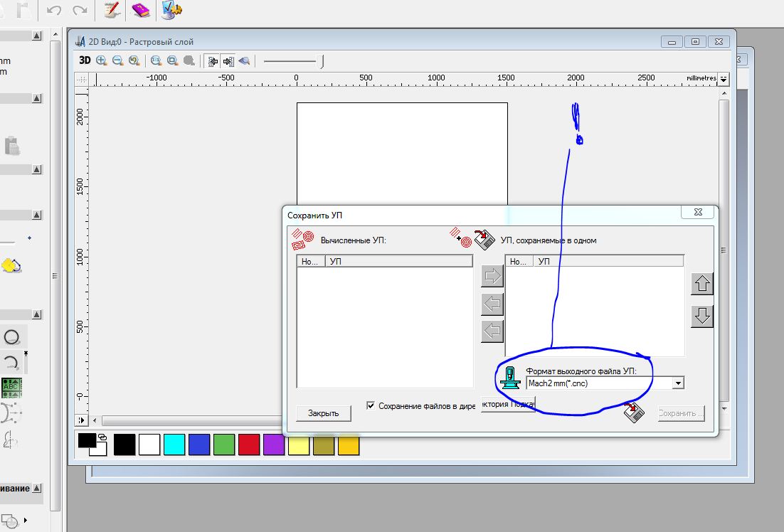Click the ruler origin crosshair icon
Viewport: 784px width, 532px height.
coord(81,80)
